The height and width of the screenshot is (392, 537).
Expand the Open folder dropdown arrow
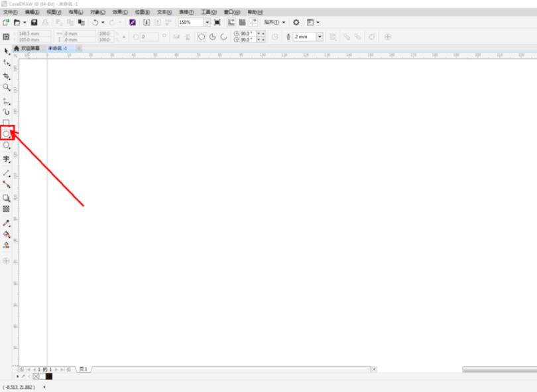25,23
